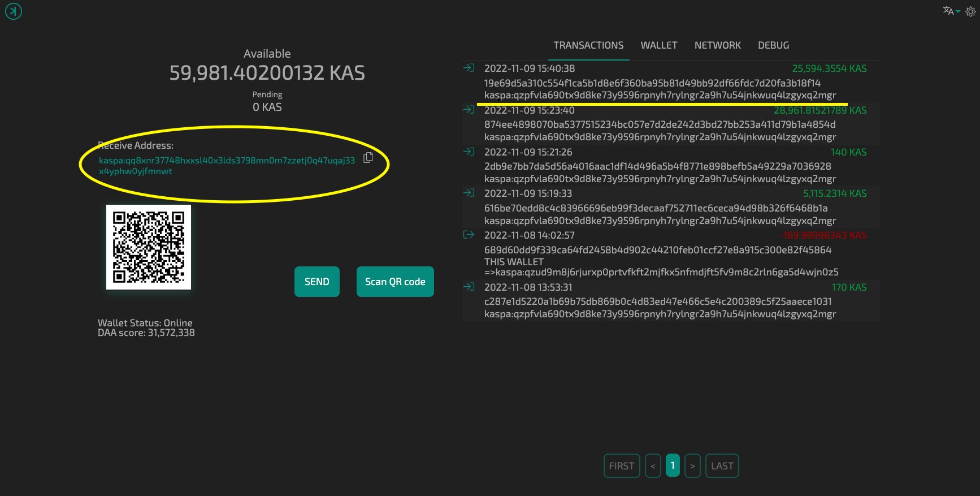Switch to the DEBUG tab
This screenshot has height=496, width=980.
pos(773,45)
